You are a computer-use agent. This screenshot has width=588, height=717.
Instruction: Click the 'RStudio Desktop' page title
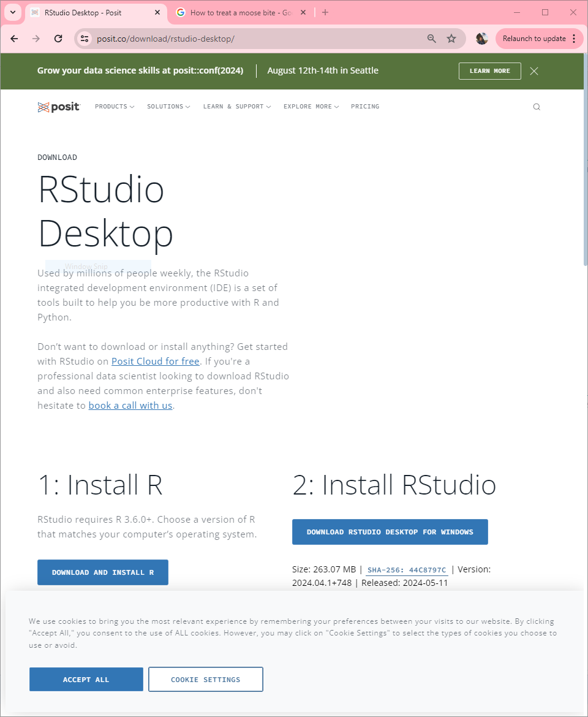click(x=105, y=211)
